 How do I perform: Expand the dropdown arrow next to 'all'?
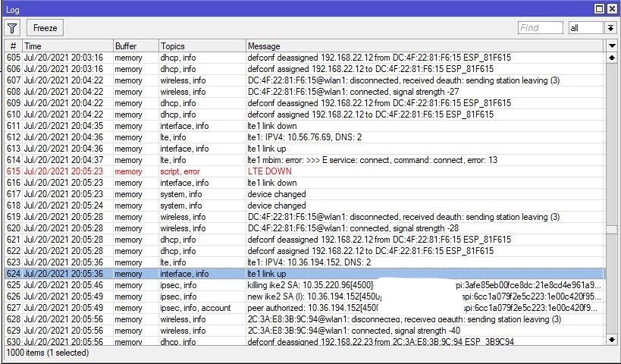click(x=610, y=28)
